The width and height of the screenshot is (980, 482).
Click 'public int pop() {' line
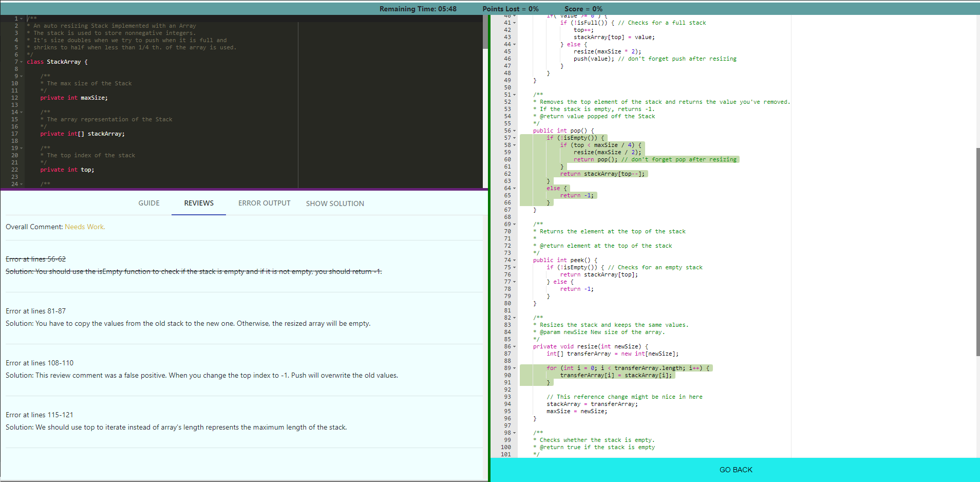coord(563,131)
